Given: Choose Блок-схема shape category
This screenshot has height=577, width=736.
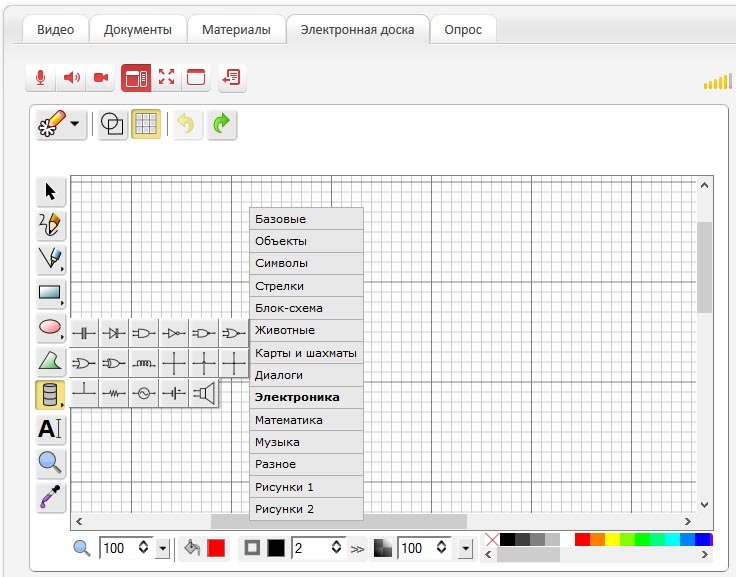Looking at the screenshot, I should pos(307,308).
